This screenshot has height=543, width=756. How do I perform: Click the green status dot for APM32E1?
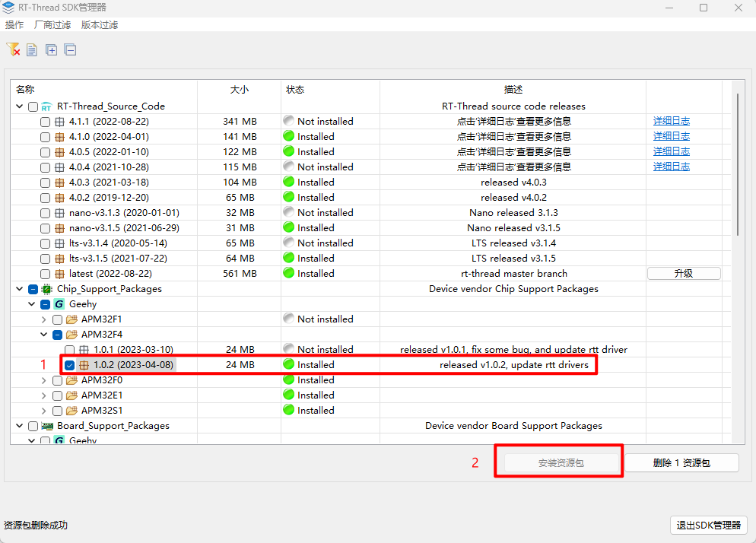289,395
